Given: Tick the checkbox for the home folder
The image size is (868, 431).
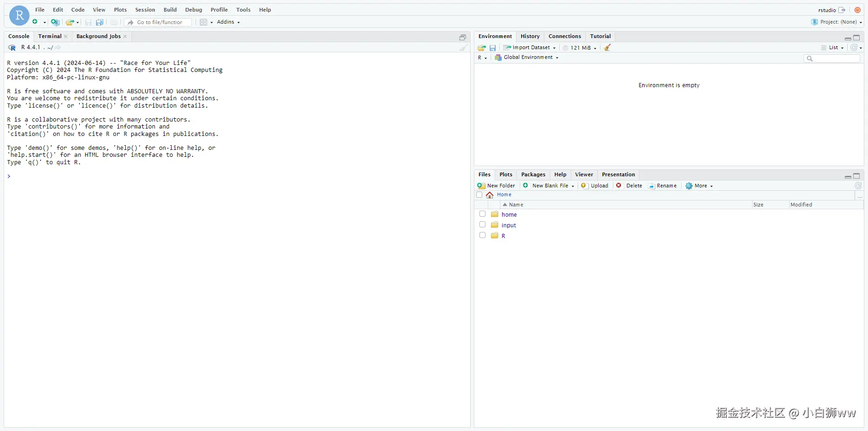Looking at the screenshot, I should pos(482,214).
